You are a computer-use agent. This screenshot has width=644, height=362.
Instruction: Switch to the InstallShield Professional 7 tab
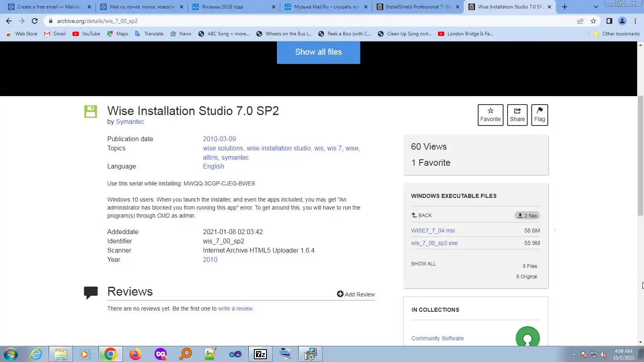[418, 7]
